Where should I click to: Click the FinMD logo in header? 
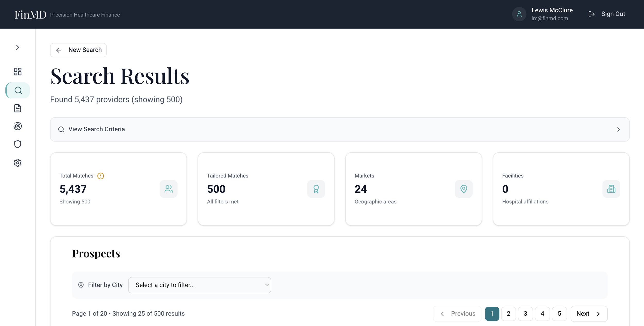click(x=30, y=15)
